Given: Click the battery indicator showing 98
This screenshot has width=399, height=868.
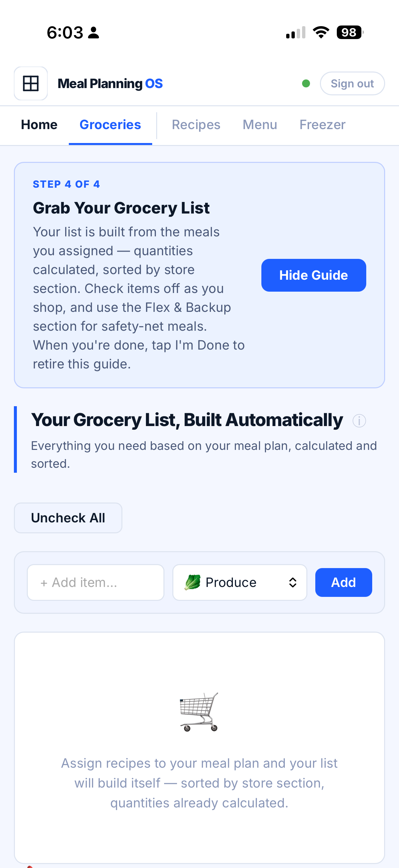Looking at the screenshot, I should point(349,32).
